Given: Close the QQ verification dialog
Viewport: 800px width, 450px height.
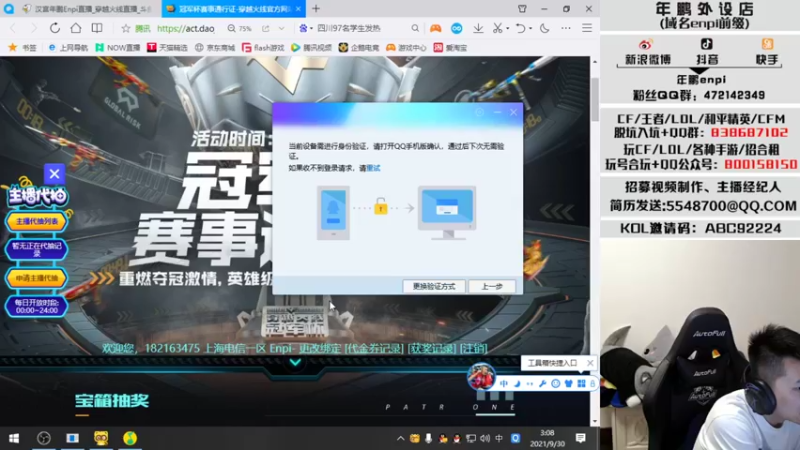Looking at the screenshot, I should pos(513,112).
